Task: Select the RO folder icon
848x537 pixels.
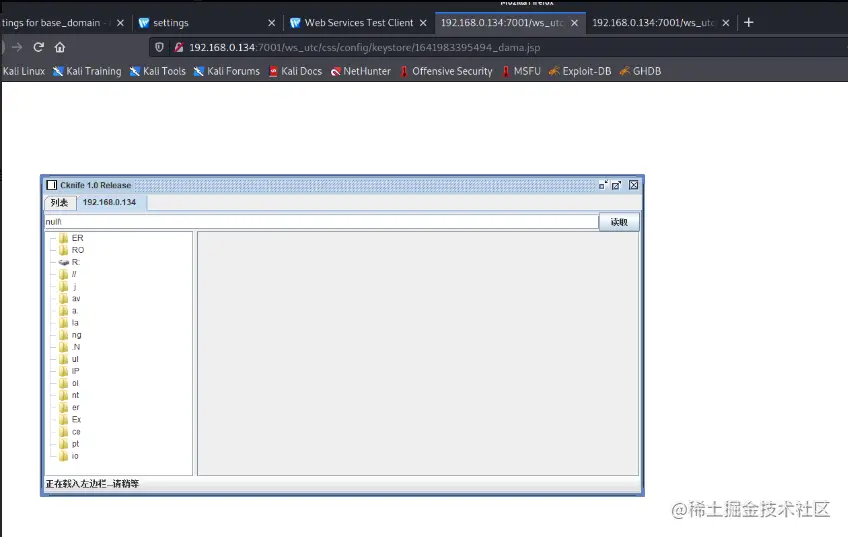Action: tap(63, 250)
